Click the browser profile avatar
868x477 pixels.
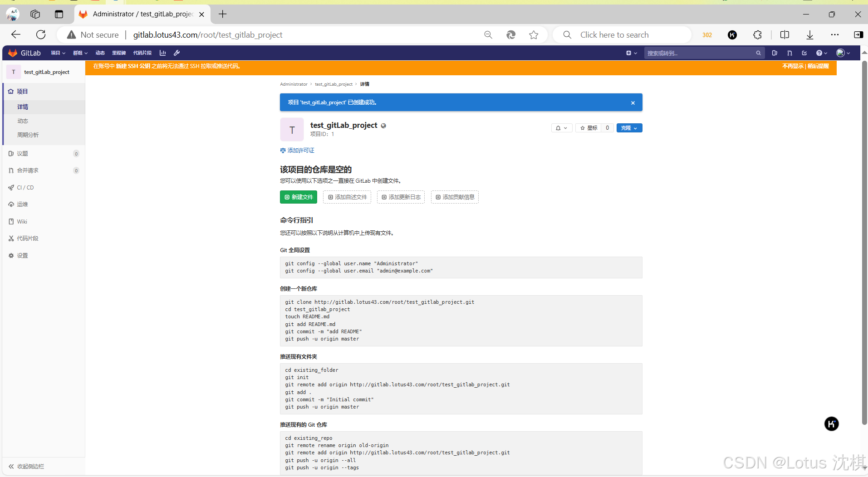point(13,14)
